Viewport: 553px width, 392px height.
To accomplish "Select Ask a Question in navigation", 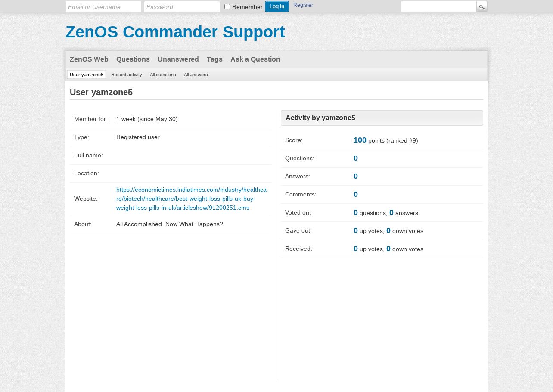I will [x=255, y=59].
